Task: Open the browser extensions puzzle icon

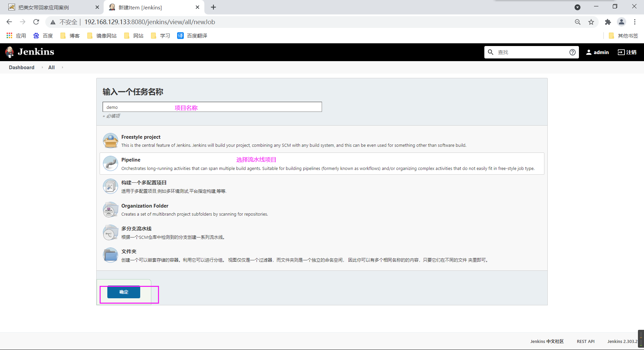Action: click(608, 22)
